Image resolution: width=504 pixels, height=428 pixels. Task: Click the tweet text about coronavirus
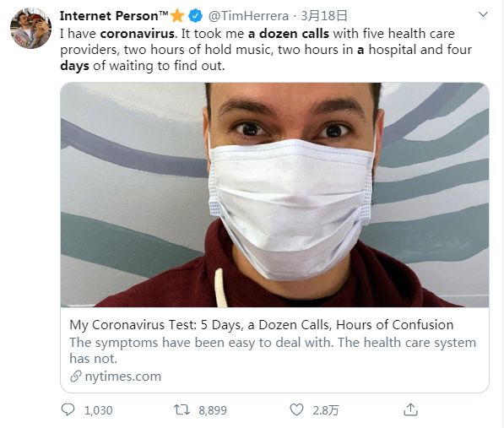(x=266, y=50)
